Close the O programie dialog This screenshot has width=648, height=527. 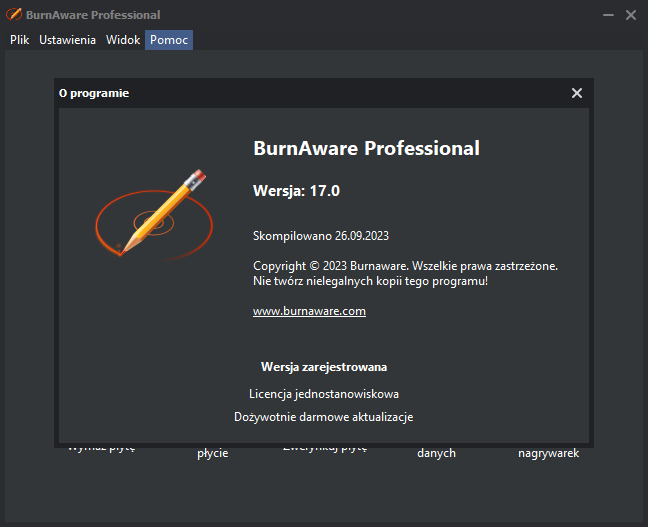(577, 93)
